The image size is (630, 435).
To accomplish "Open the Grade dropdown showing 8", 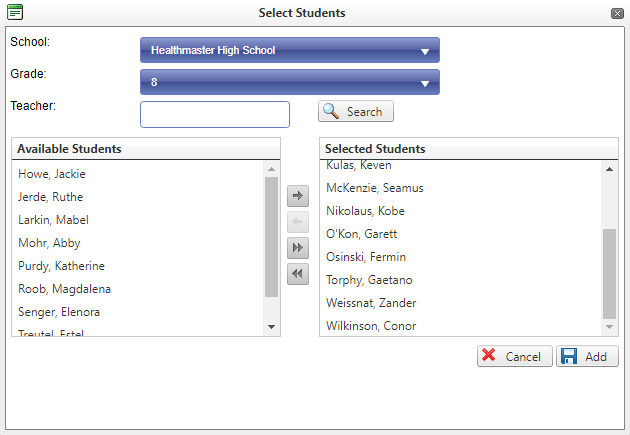I will [x=290, y=82].
